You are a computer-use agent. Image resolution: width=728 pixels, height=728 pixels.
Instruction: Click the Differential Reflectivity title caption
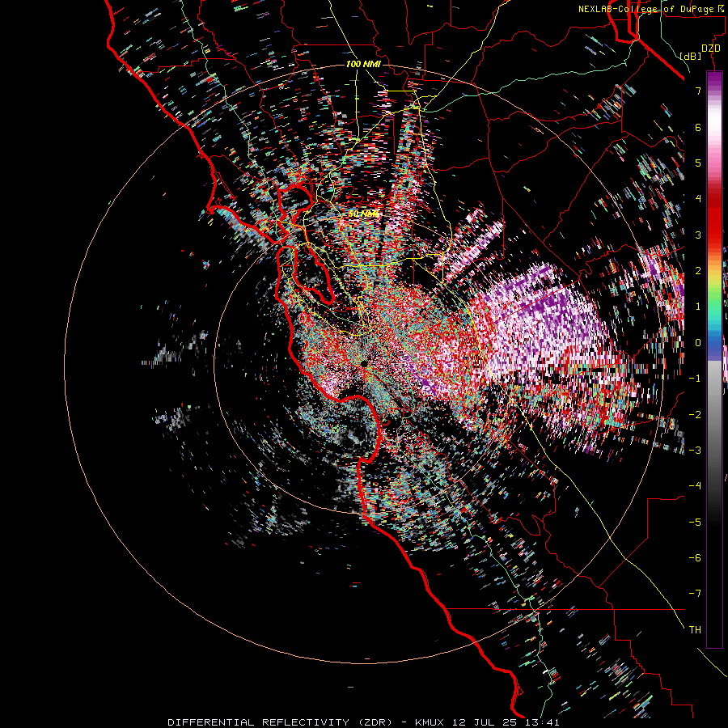pos(363,722)
